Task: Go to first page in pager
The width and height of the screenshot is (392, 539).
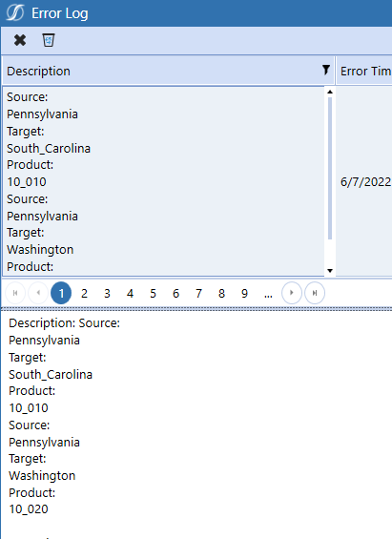Action: click(x=15, y=293)
